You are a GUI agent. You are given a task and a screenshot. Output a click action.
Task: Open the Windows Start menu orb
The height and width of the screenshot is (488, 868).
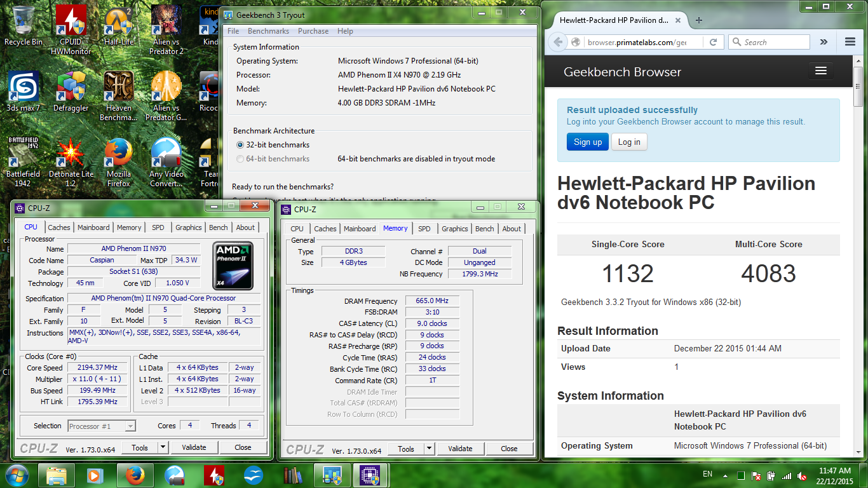[x=17, y=475]
